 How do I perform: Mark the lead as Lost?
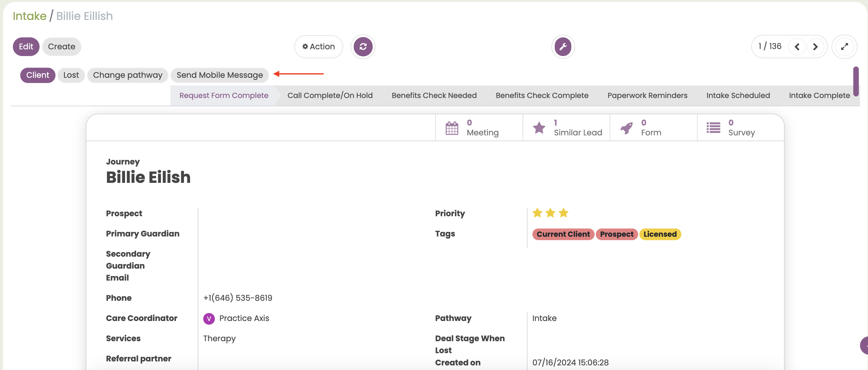click(71, 75)
